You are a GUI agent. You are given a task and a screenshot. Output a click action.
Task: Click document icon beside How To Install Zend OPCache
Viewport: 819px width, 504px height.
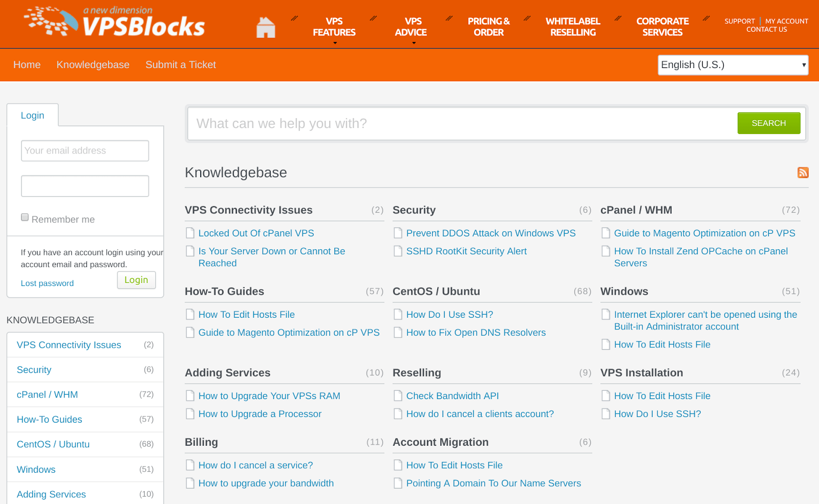(x=606, y=251)
